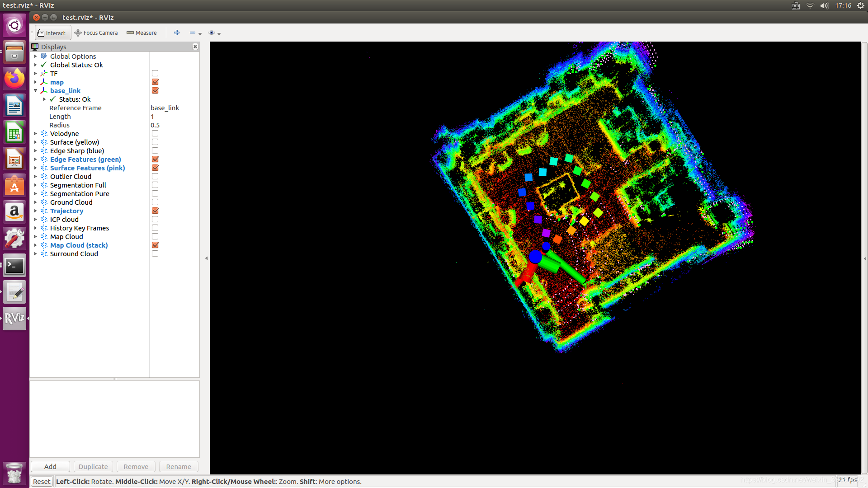The height and width of the screenshot is (488, 868).
Task: Click the RViz dock icon
Action: [14, 319]
